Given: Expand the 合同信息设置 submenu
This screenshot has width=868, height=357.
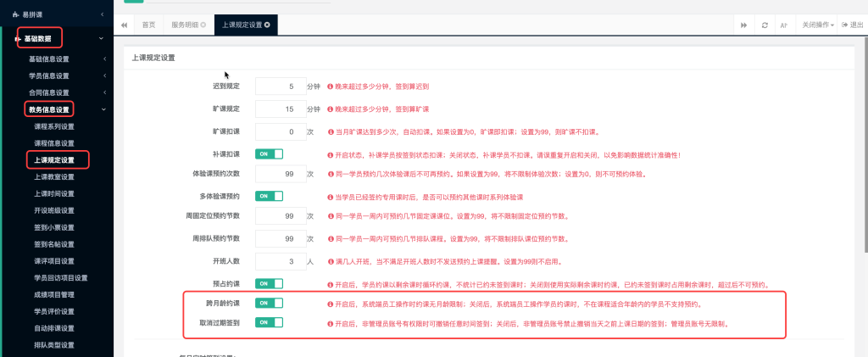Looking at the screenshot, I should pyautogui.click(x=104, y=93).
